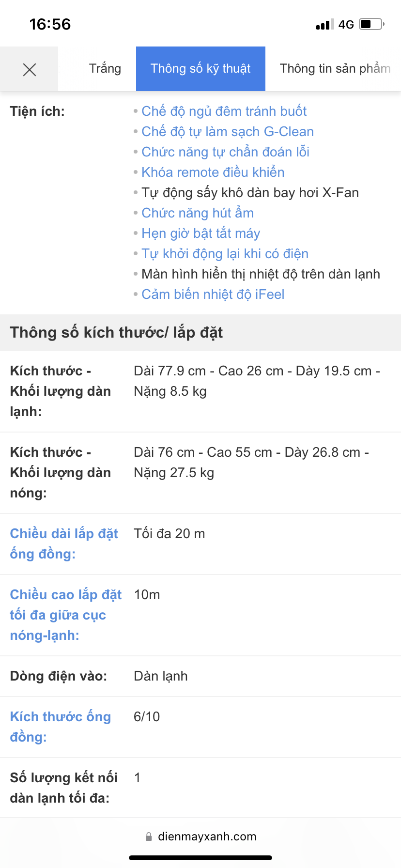Switch to the Trắng tab
Image resolution: width=401 pixels, height=868 pixels.
105,69
